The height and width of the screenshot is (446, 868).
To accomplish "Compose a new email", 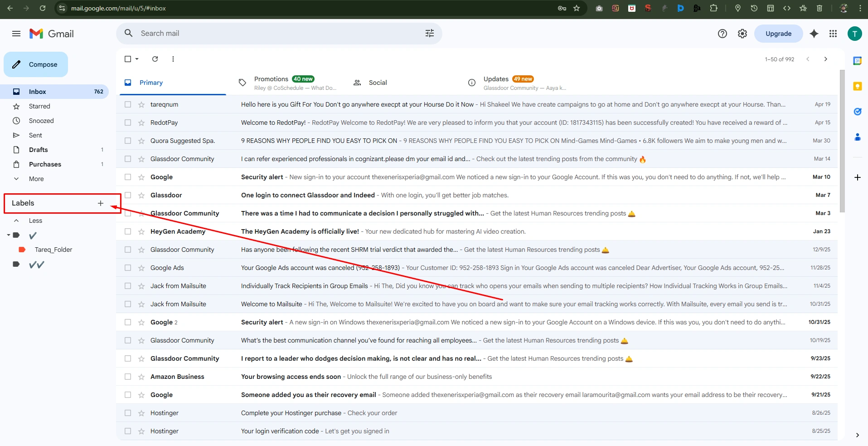I will pyautogui.click(x=36, y=64).
